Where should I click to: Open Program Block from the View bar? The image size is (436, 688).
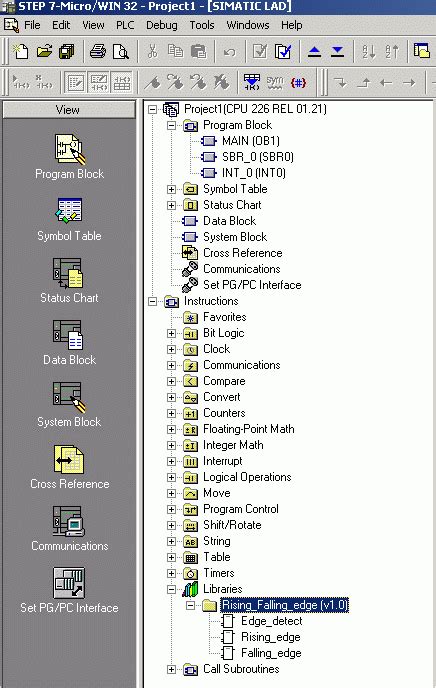[69, 156]
